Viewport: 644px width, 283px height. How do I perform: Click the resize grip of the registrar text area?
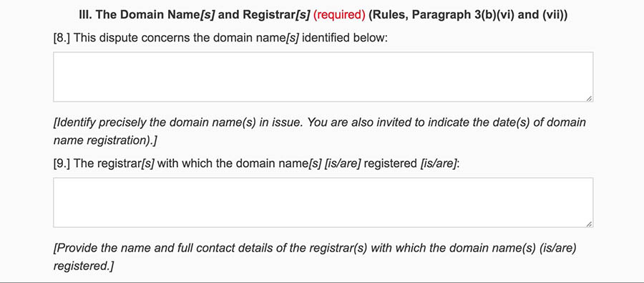point(589,224)
